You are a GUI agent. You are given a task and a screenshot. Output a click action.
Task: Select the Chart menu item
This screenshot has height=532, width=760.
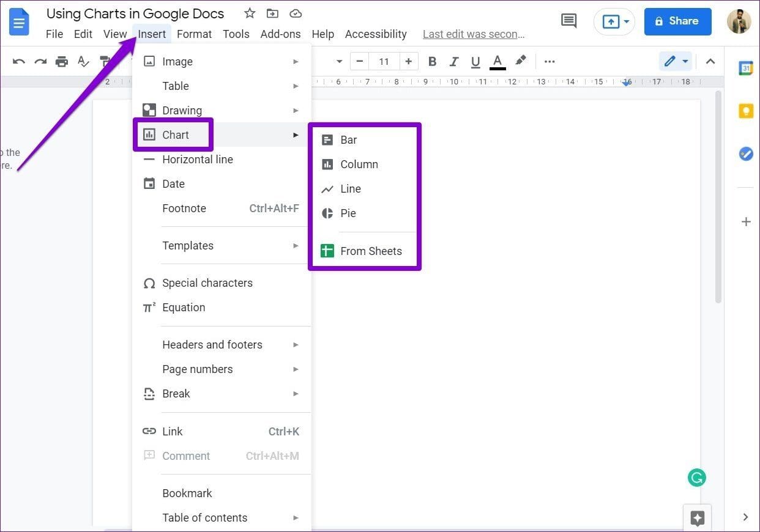[x=222, y=135]
